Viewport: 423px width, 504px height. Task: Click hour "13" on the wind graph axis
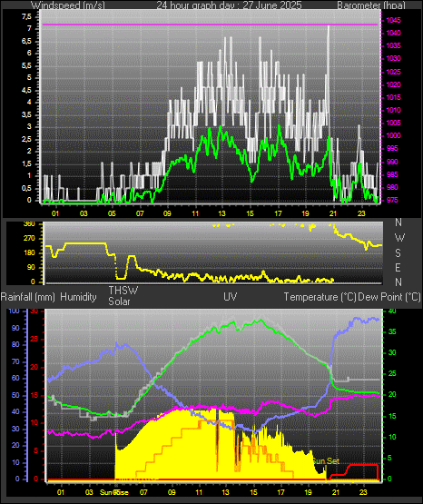coord(221,213)
